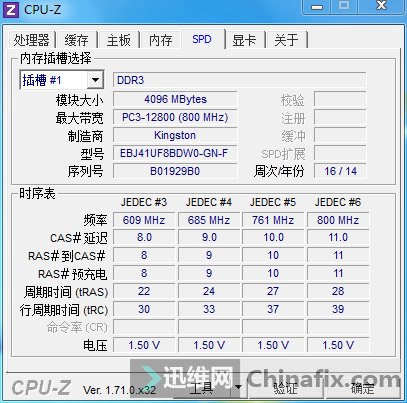Viewport: 407px width, 403px height.
Task: Click the DDR3 memory type field
Action: pos(239,80)
